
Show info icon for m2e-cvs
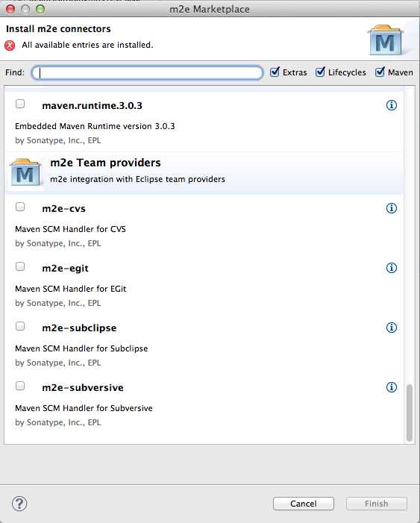(392, 208)
